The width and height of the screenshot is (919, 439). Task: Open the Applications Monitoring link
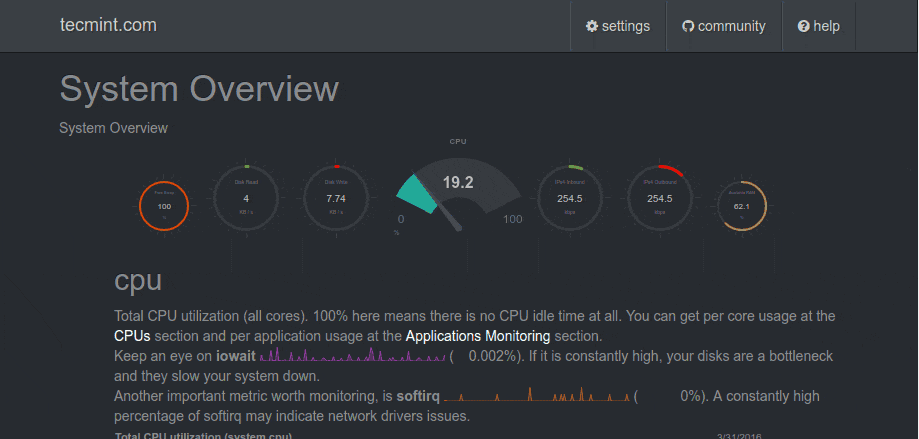click(478, 336)
